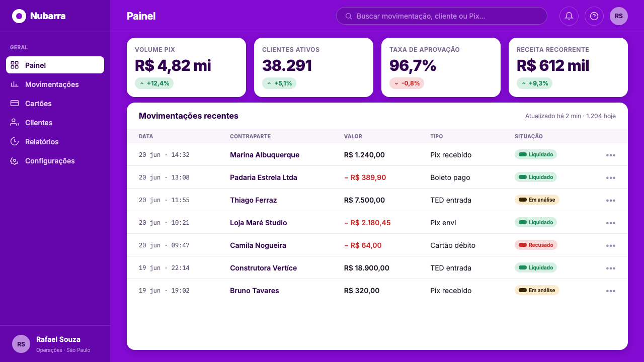Image resolution: width=644 pixels, height=362 pixels.
Task: Click the Nubarra brand name
Action: point(48,16)
